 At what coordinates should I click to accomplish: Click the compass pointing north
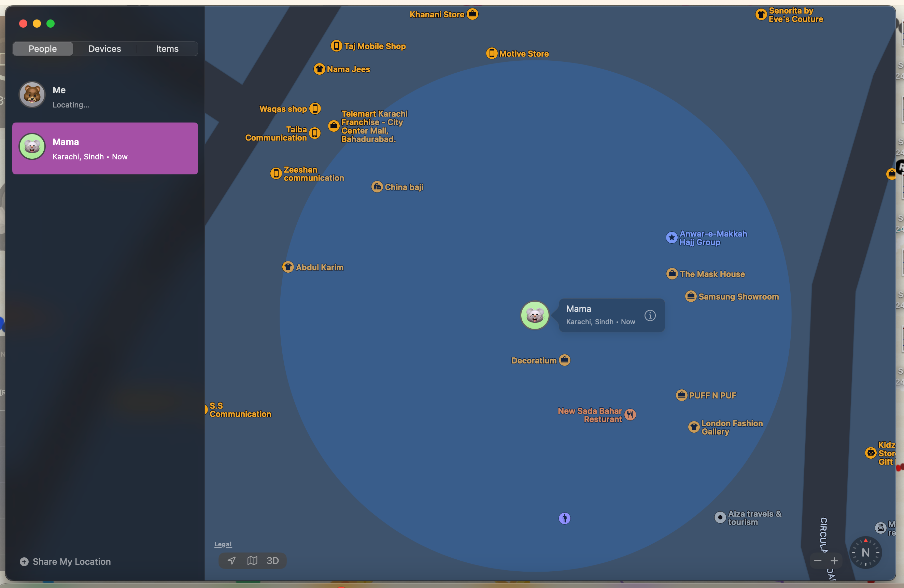pyautogui.click(x=865, y=552)
